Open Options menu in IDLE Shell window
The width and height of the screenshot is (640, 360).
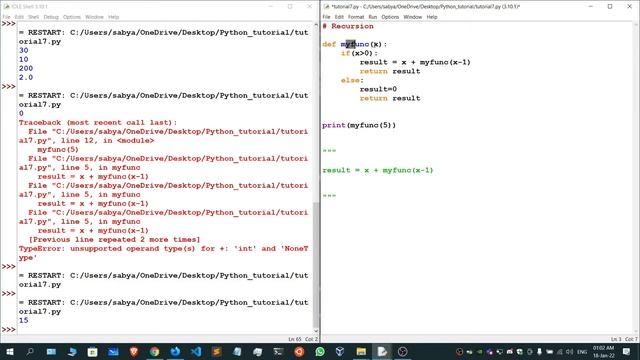click(x=72, y=17)
